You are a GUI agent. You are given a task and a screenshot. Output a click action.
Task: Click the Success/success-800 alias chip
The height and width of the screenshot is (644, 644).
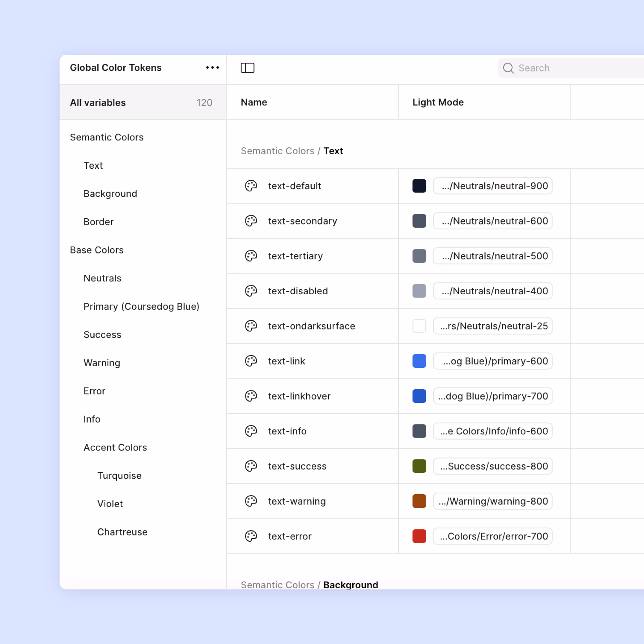493,466
